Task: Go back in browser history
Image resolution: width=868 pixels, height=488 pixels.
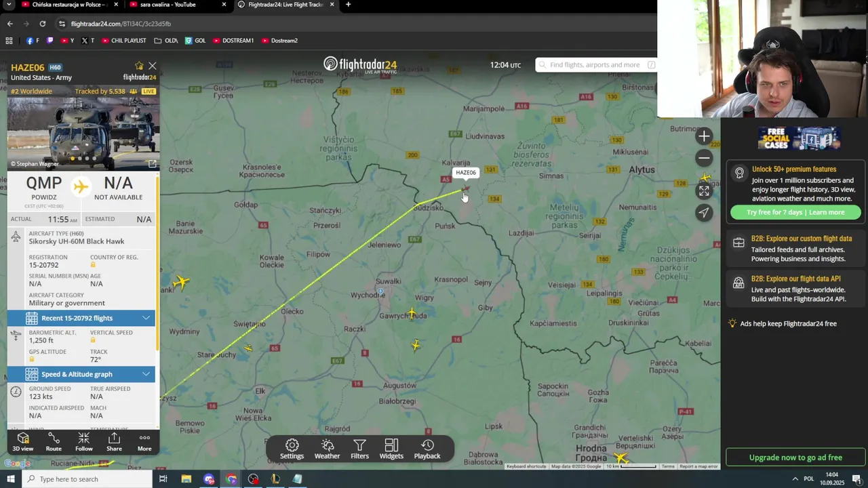Action: point(9,24)
